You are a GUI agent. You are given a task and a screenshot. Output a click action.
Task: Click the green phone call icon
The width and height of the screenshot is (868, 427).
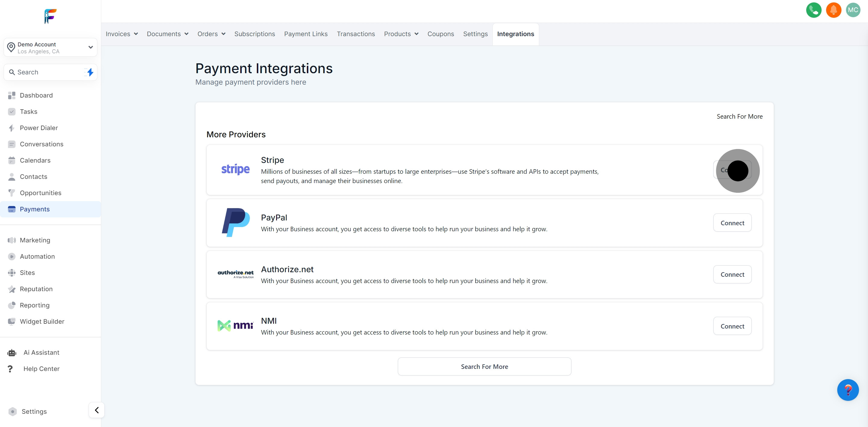813,10
